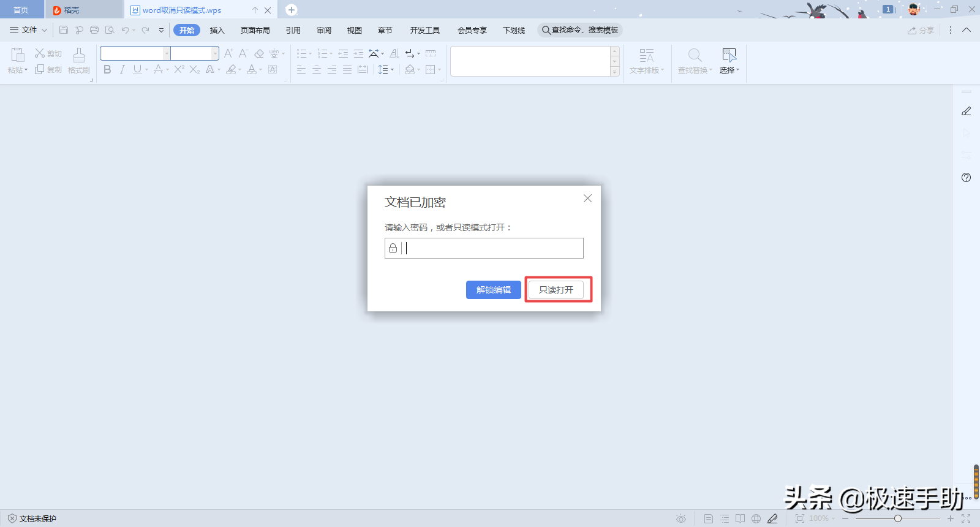Open the 文件 menu dropdown
Image resolution: width=980 pixels, height=527 pixels.
[x=29, y=30]
